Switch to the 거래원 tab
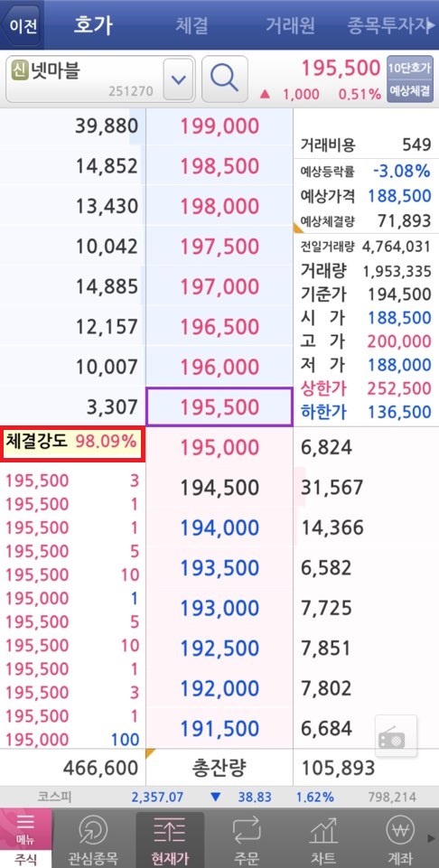This screenshot has height=868, width=439. pyautogui.click(x=290, y=25)
